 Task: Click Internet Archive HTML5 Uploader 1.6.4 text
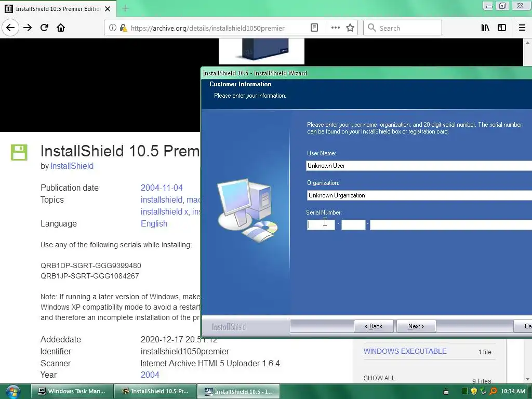[210, 363]
